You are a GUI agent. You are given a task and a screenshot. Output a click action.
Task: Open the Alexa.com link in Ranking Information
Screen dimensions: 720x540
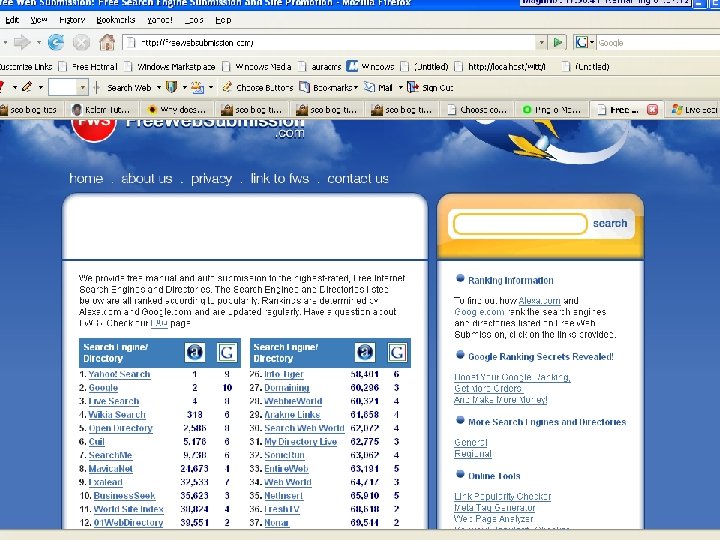click(x=540, y=301)
